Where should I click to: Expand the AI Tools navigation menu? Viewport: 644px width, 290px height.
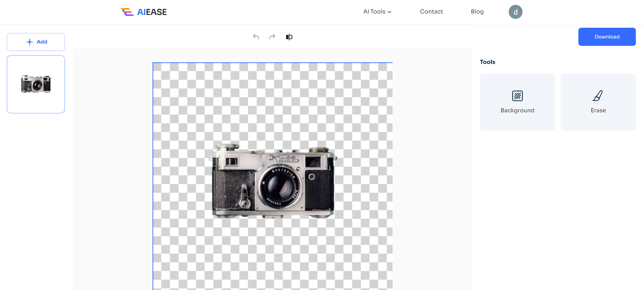click(x=377, y=11)
